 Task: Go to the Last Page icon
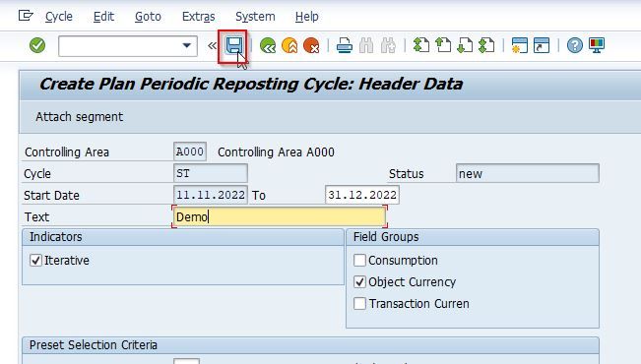486,45
